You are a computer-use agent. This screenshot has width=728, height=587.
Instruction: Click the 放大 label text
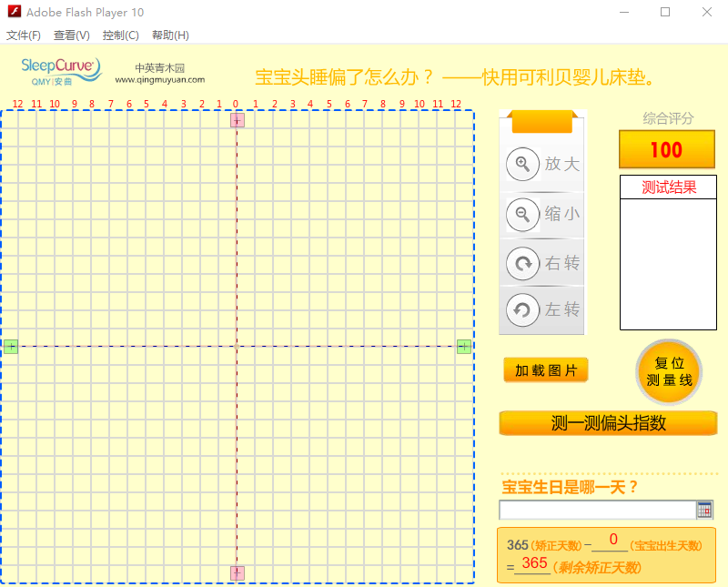(562, 164)
